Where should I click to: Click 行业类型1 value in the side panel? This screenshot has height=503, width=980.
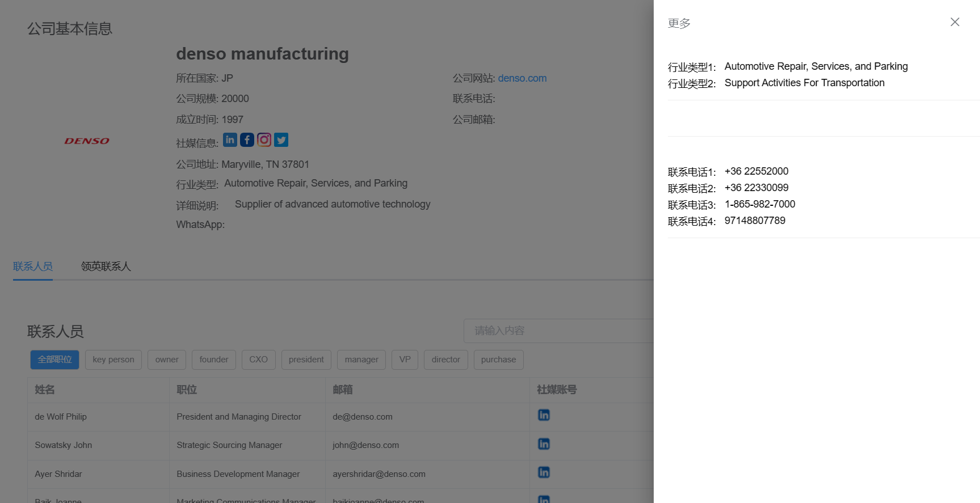(x=816, y=66)
